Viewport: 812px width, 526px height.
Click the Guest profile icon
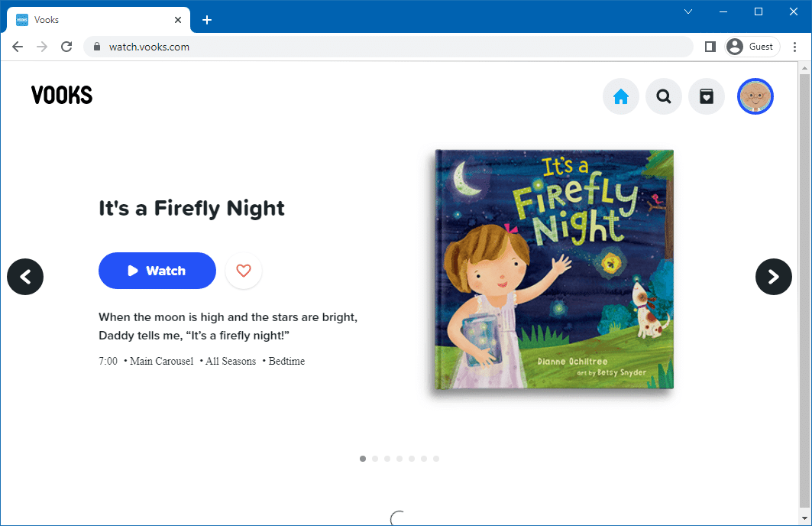(751, 47)
